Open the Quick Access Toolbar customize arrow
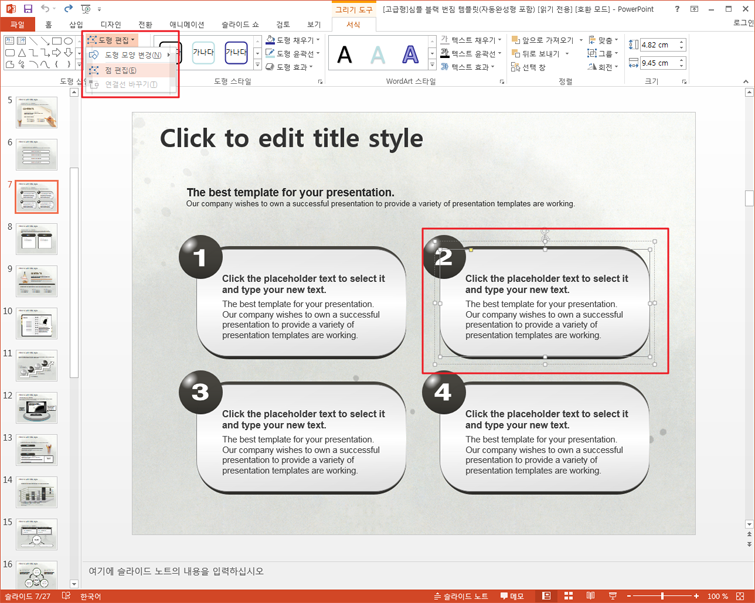Screen dimensions: 755x603 pos(100,9)
